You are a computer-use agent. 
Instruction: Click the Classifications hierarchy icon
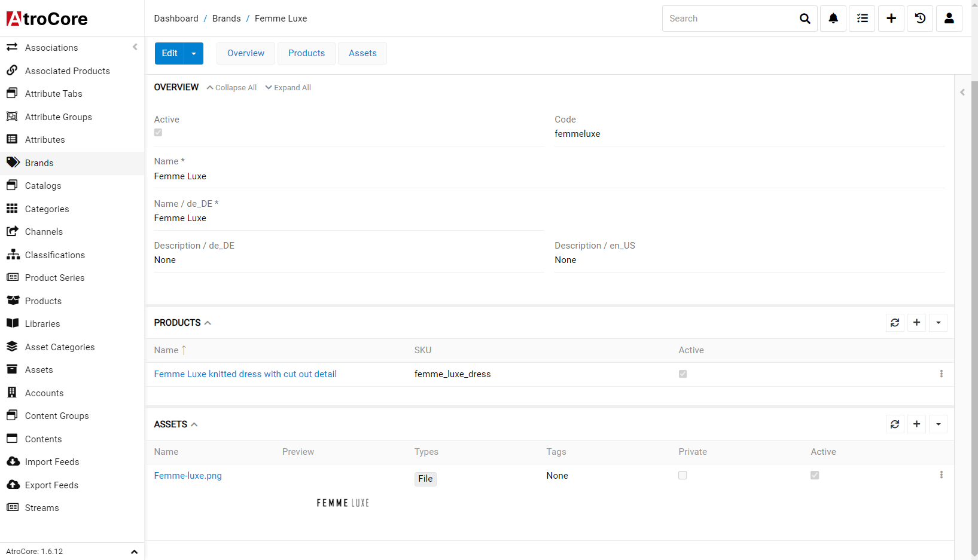(x=13, y=254)
